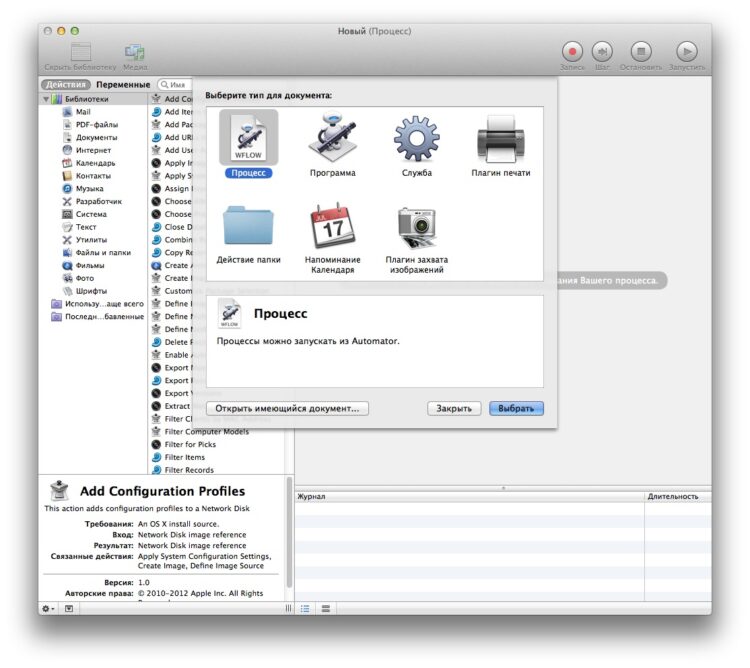This screenshot has width=750, height=668.
Task: Pick the Плагин захвата изображений camera icon
Action: (416, 226)
